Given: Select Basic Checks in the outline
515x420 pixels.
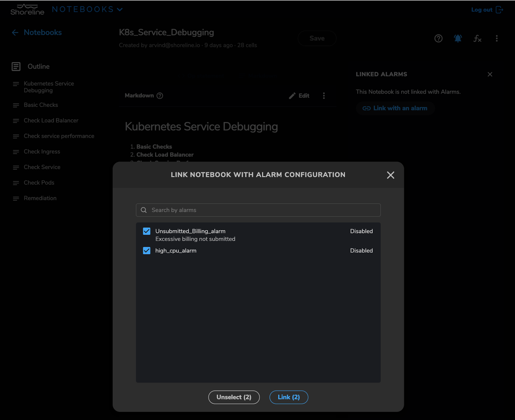Looking at the screenshot, I should [x=41, y=105].
